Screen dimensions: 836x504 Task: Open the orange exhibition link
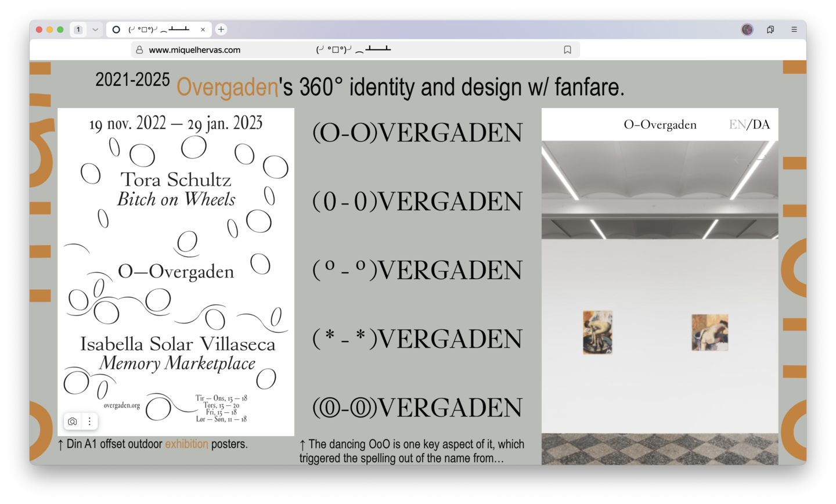[x=186, y=444]
